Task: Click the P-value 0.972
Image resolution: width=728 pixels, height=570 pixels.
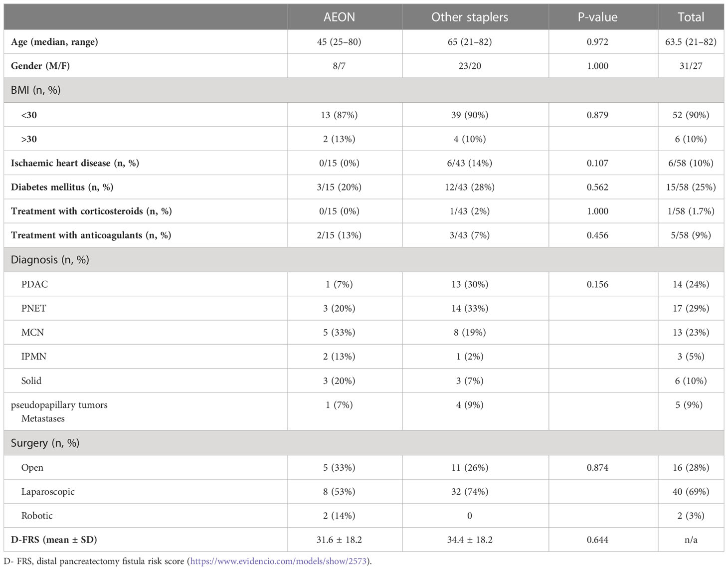Action: click(x=597, y=42)
